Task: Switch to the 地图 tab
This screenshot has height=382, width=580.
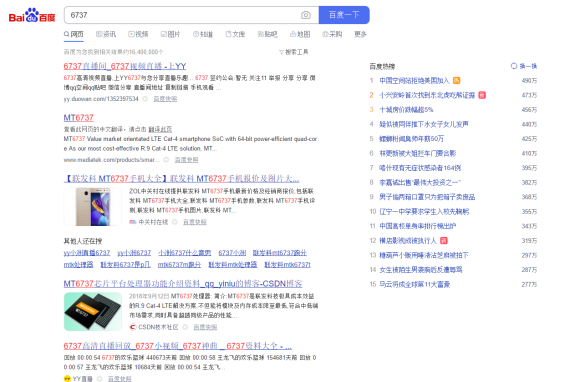Action: (x=300, y=34)
